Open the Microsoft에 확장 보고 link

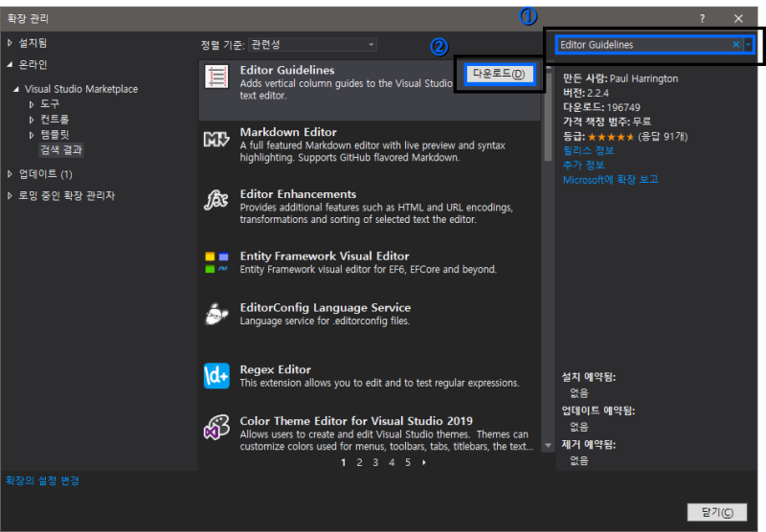610,180
